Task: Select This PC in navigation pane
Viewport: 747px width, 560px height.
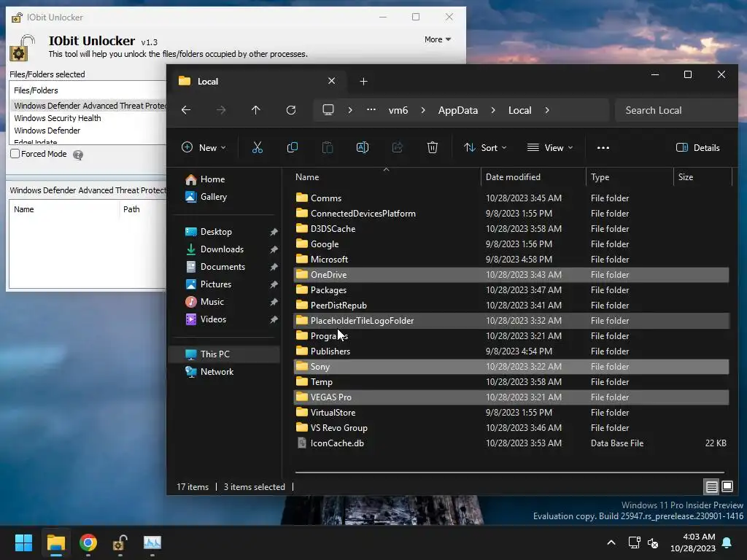Action: 225,354
